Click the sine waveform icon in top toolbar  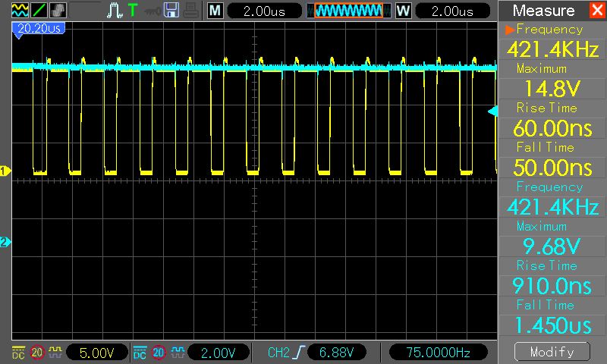(20, 10)
